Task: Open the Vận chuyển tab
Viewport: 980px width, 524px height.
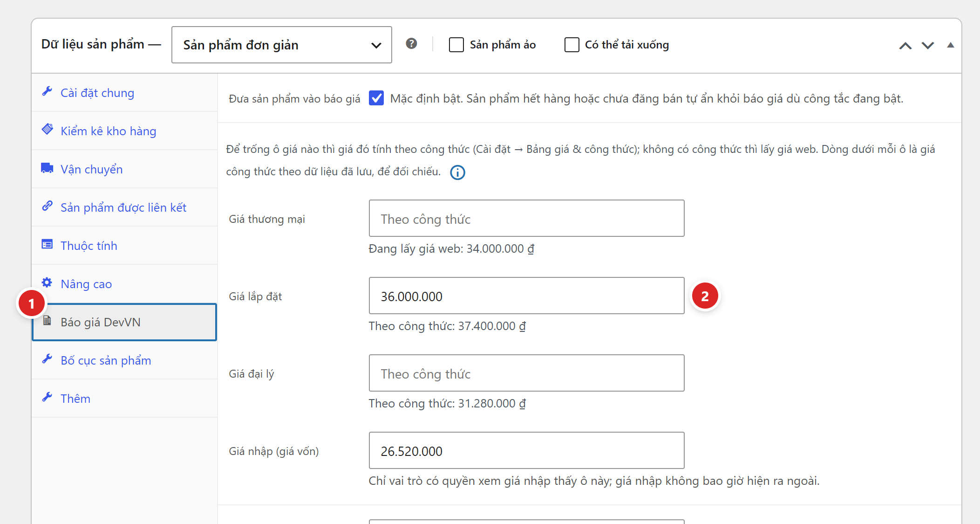Action: click(x=124, y=169)
